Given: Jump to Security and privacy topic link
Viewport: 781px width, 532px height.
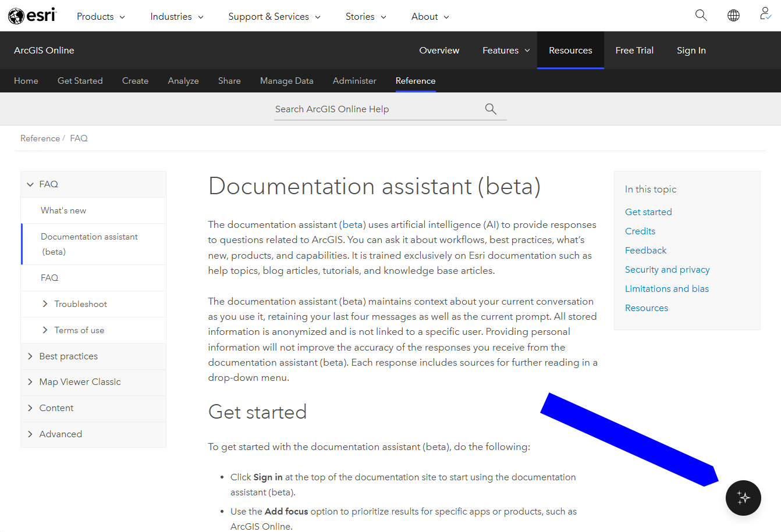Looking at the screenshot, I should [x=667, y=269].
